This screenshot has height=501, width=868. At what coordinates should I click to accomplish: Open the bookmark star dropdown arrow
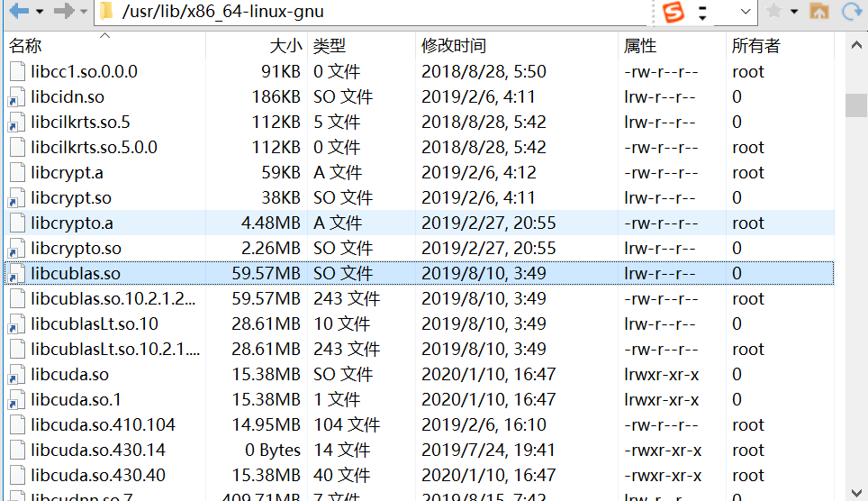point(794,12)
